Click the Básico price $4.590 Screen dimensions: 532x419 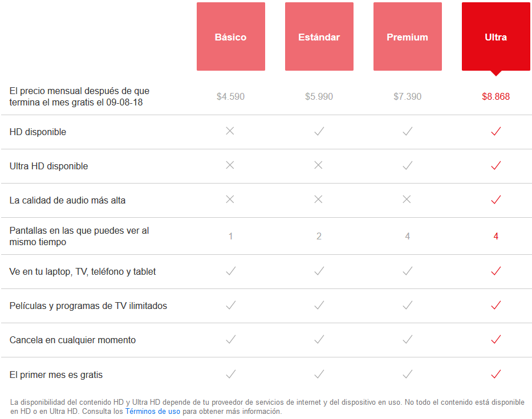pyautogui.click(x=230, y=96)
